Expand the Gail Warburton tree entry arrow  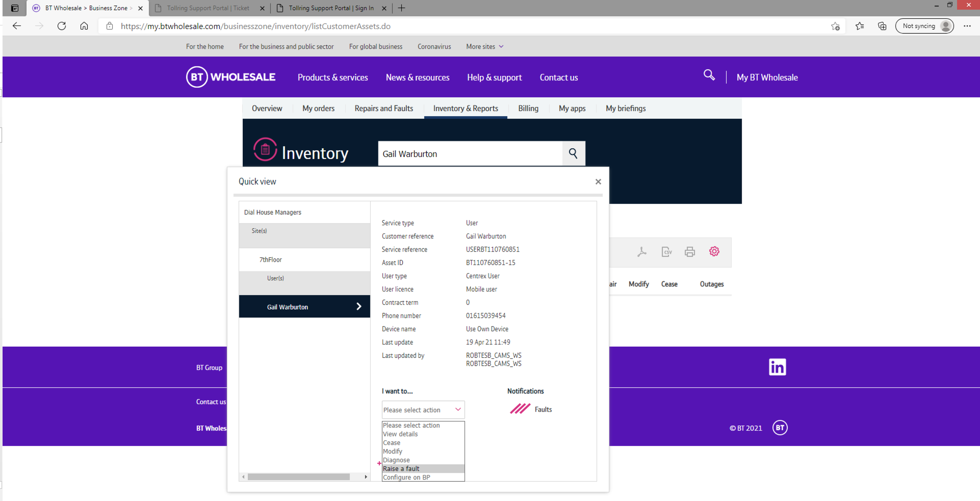(x=359, y=307)
